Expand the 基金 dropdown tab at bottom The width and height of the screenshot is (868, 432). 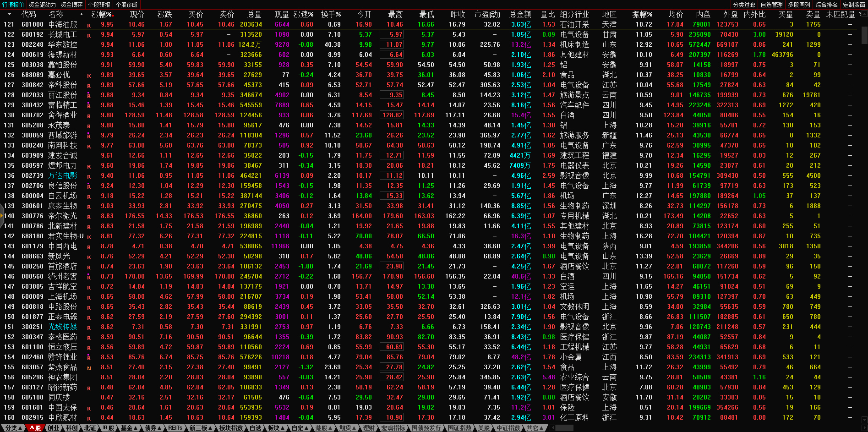tap(129, 428)
